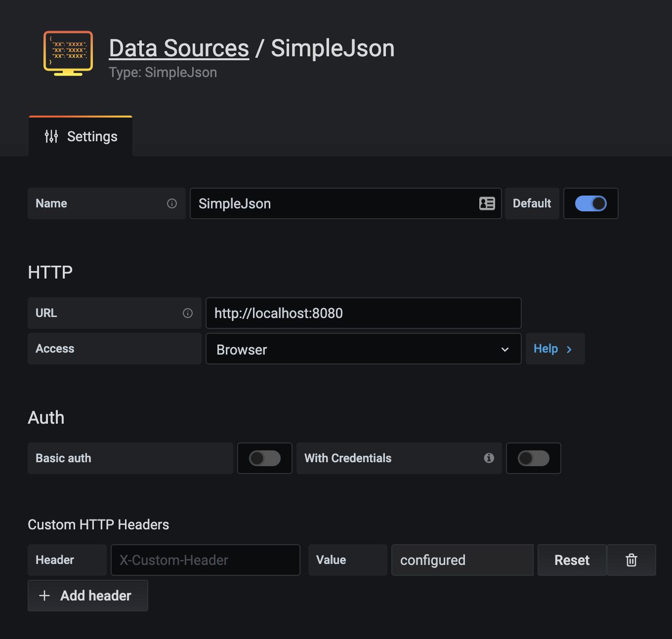Click the Default label

tap(532, 203)
